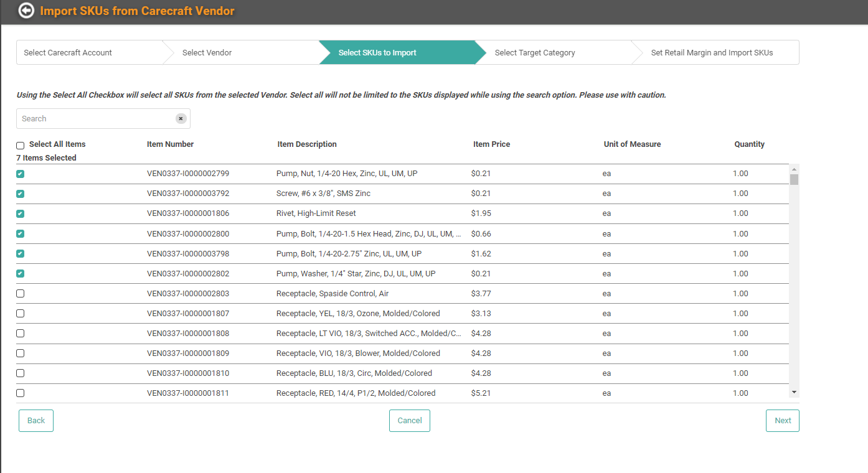This screenshot has width=868, height=473.
Task: Check the Receptacle, YEL, Ozone checkbox
Action: coord(21,314)
